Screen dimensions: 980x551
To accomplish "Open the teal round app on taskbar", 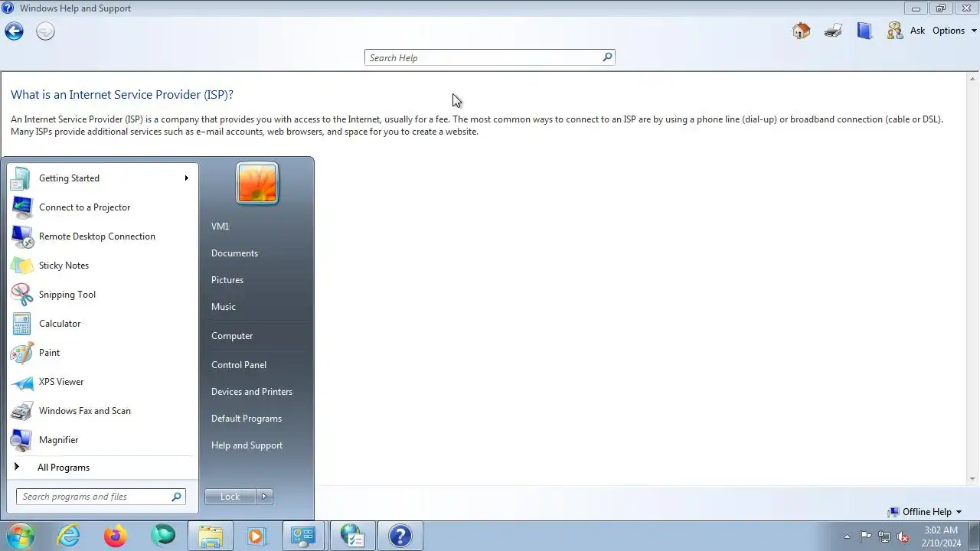I will tap(163, 536).
